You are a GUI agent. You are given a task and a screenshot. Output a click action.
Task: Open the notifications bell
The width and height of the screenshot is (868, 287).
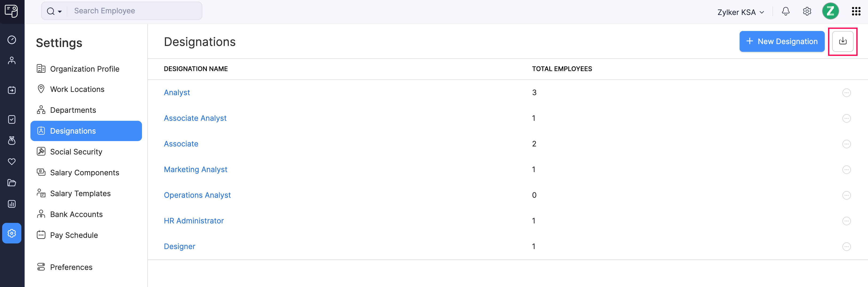786,11
